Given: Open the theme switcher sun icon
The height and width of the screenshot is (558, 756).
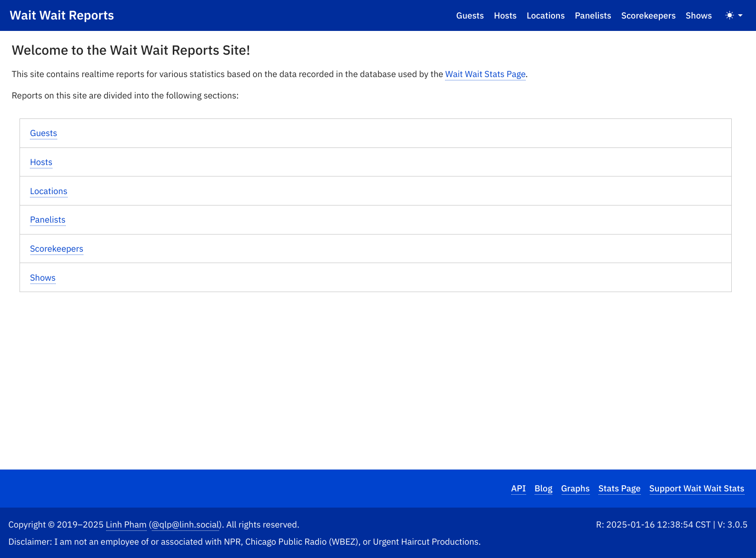Looking at the screenshot, I should point(729,16).
